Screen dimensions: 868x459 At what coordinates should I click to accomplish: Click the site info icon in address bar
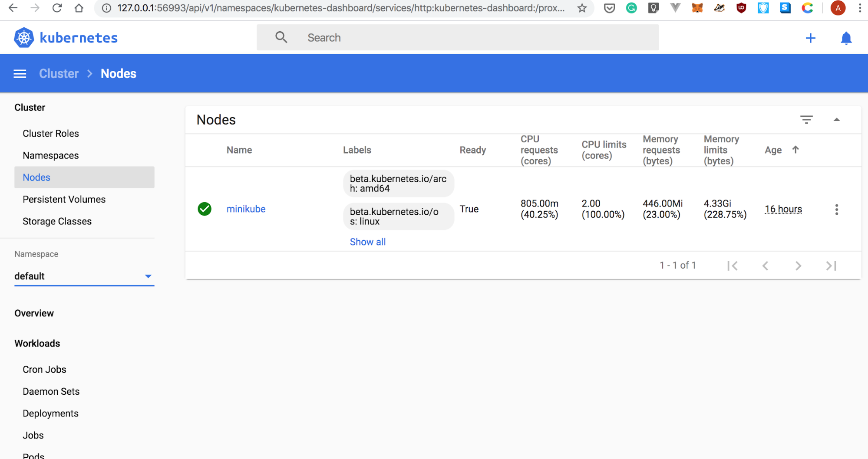(106, 8)
